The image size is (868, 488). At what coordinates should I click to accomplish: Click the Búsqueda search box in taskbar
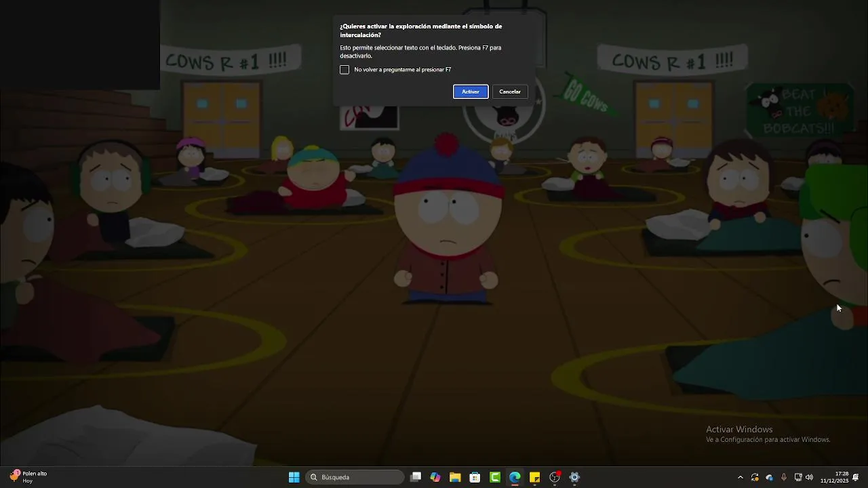[x=355, y=477]
